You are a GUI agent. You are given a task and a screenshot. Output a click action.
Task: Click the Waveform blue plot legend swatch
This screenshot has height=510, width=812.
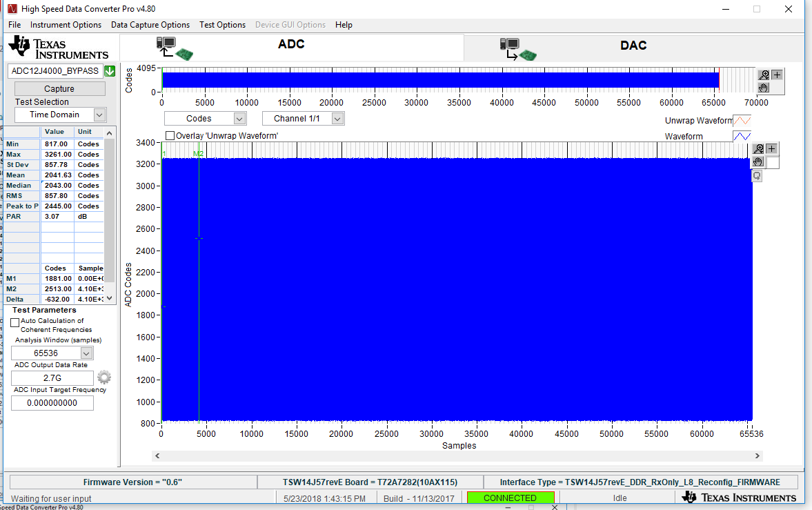[742, 137]
